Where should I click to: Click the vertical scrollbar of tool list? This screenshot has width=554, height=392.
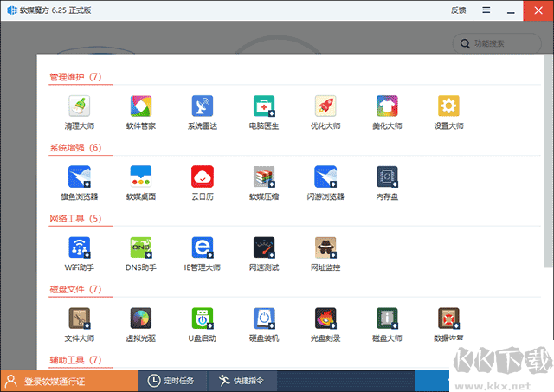click(548, 162)
